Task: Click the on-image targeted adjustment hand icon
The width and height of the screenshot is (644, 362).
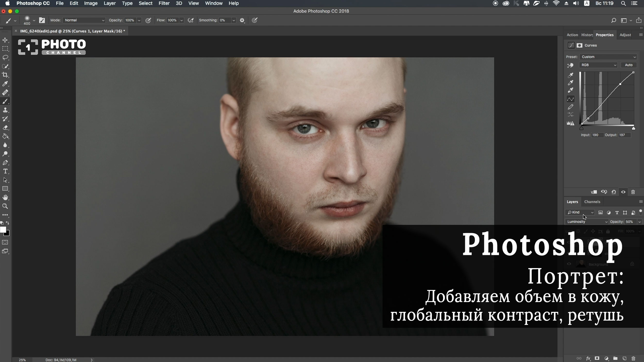Action: (570, 65)
